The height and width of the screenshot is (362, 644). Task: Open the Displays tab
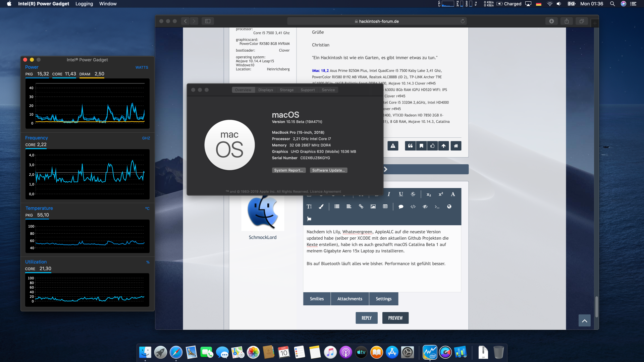(x=265, y=90)
